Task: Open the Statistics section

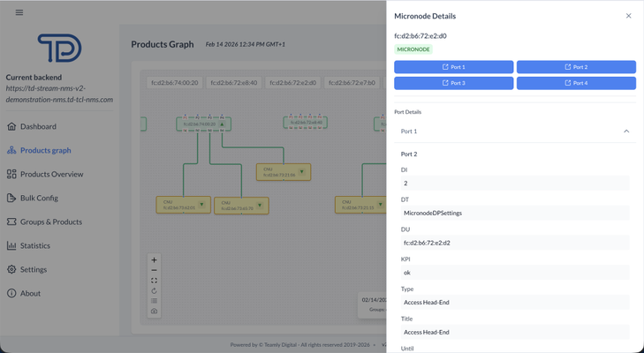Action: pos(35,245)
